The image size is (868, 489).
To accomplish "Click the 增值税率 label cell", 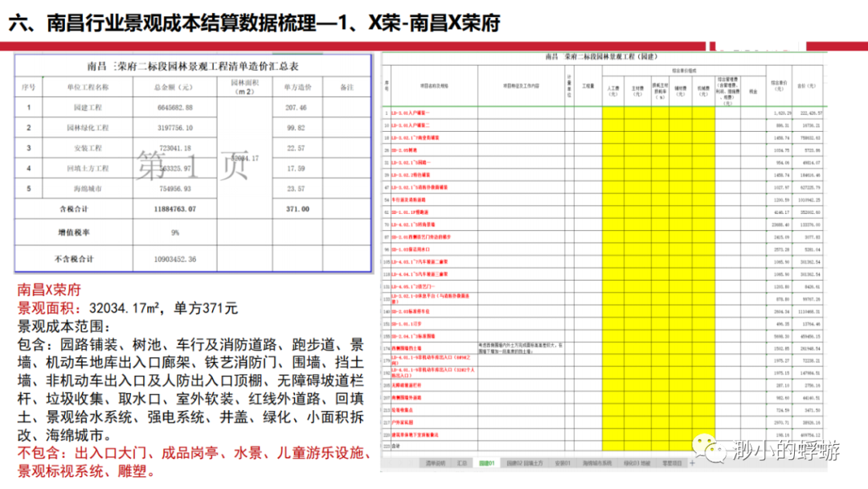I will coord(74,232).
